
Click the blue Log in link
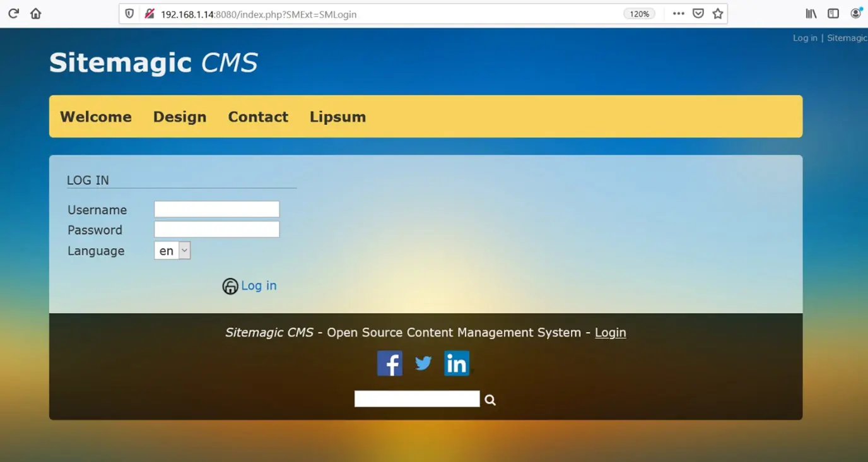(259, 285)
